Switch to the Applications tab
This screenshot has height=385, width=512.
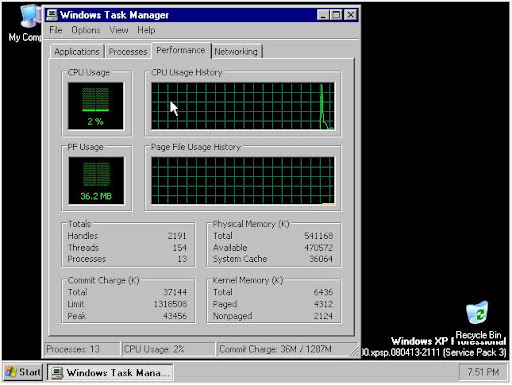(x=77, y=52)
